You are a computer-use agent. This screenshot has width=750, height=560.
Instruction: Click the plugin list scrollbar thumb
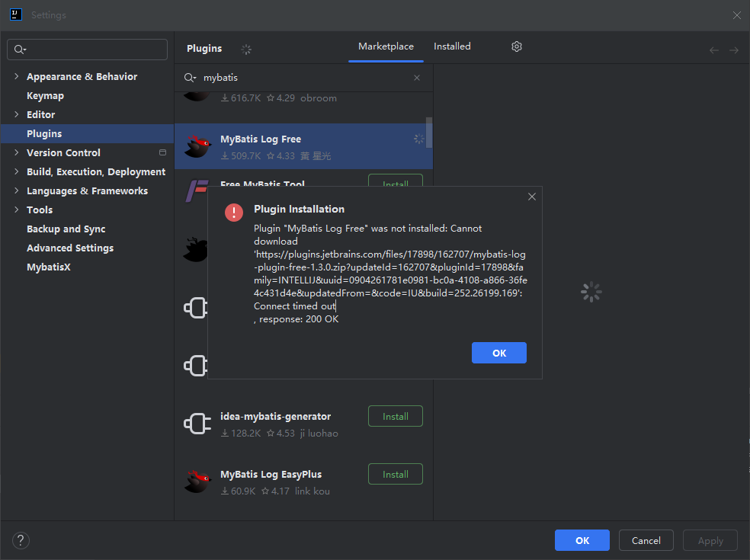tap(429, 133)
